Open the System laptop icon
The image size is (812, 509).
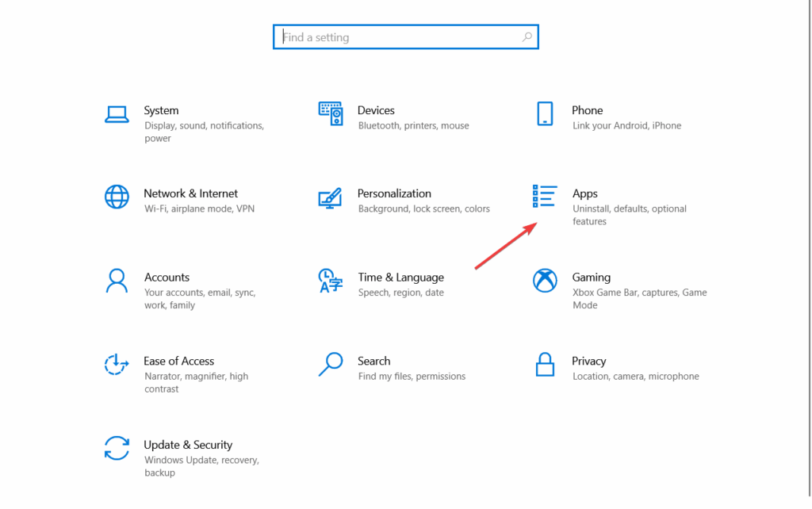[117, 114]
